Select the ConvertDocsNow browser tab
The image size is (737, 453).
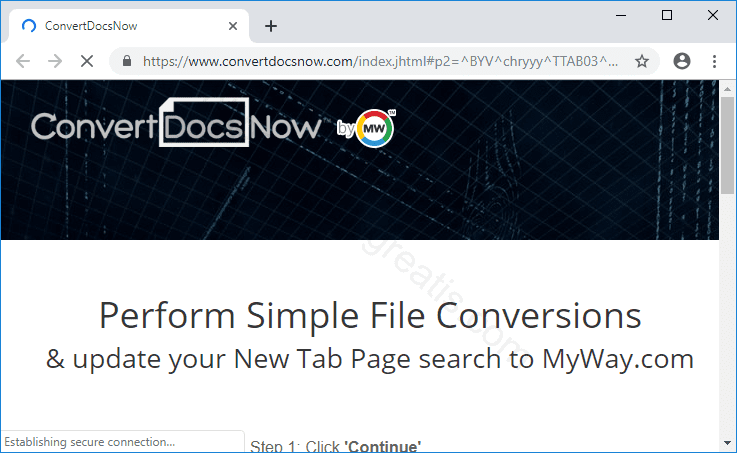click(x=120, y=26)
